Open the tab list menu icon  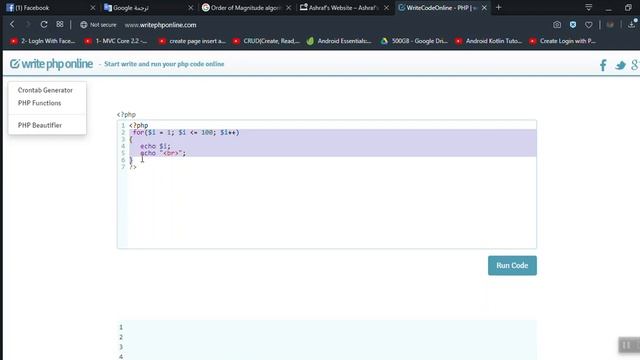pyautogui.click(x=589, y=7)
